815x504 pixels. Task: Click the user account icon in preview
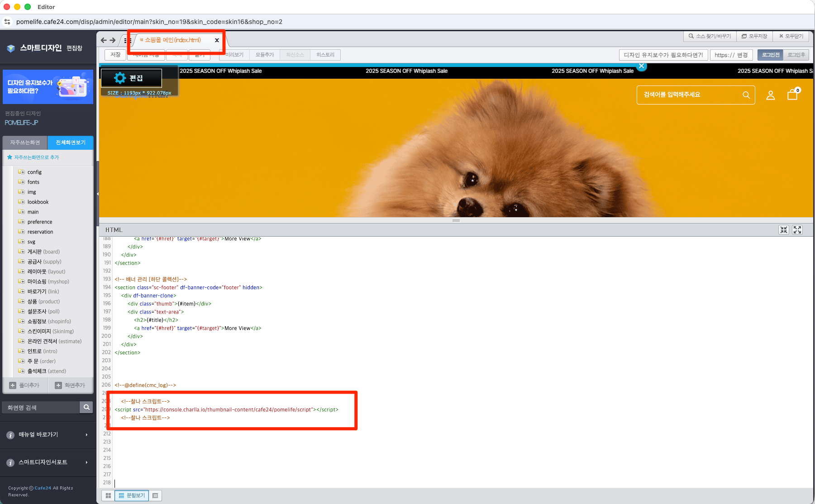tap(770, 95)
